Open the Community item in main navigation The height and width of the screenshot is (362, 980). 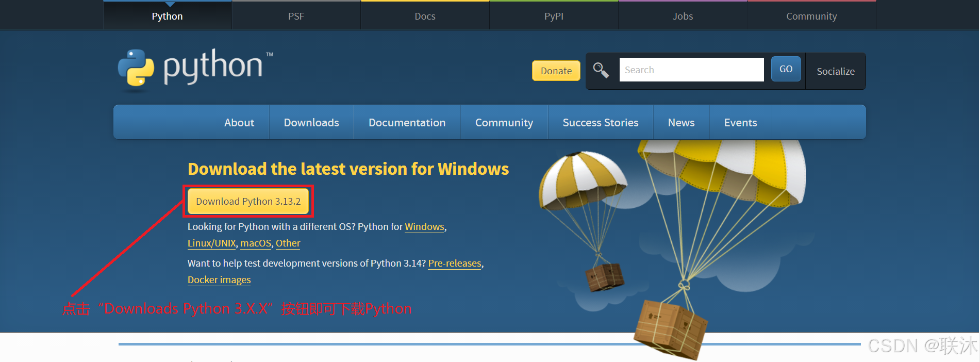click(x=504, y=122)
